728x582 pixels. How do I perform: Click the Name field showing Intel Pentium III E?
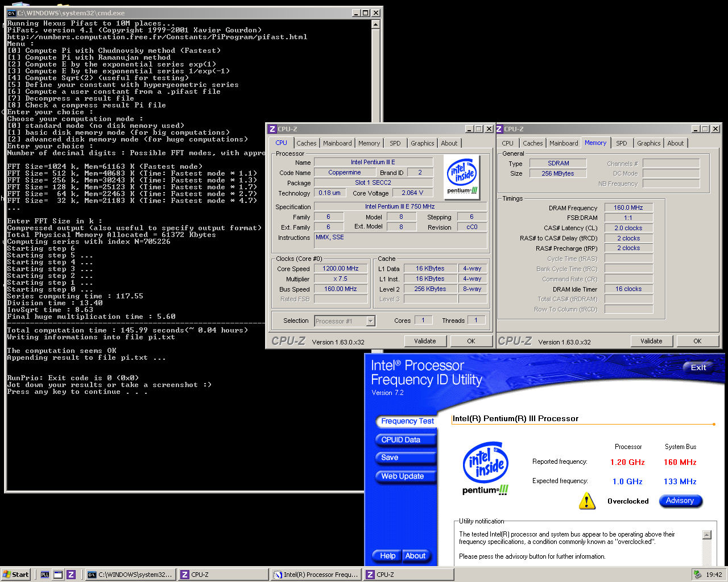pos(373,163)
